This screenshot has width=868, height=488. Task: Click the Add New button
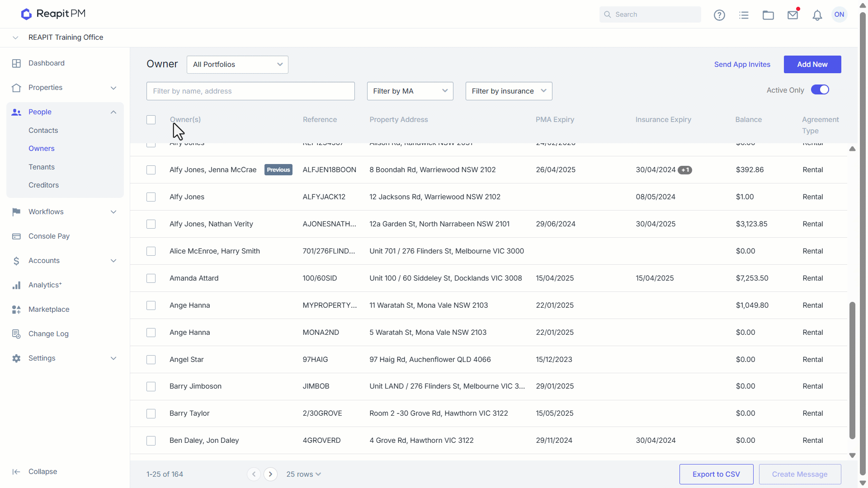click(x=812, y=65)
